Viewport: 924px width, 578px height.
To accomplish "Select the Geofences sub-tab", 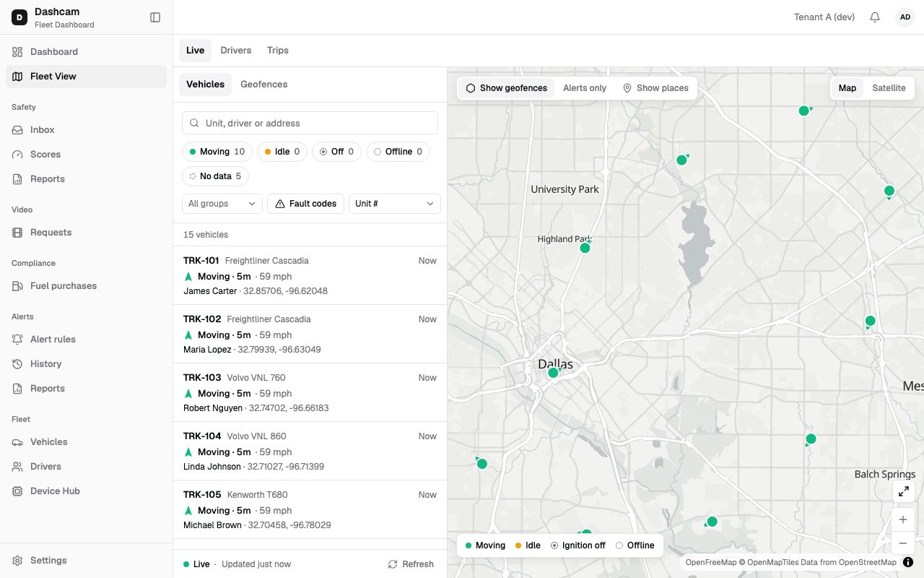I will 264,85.
